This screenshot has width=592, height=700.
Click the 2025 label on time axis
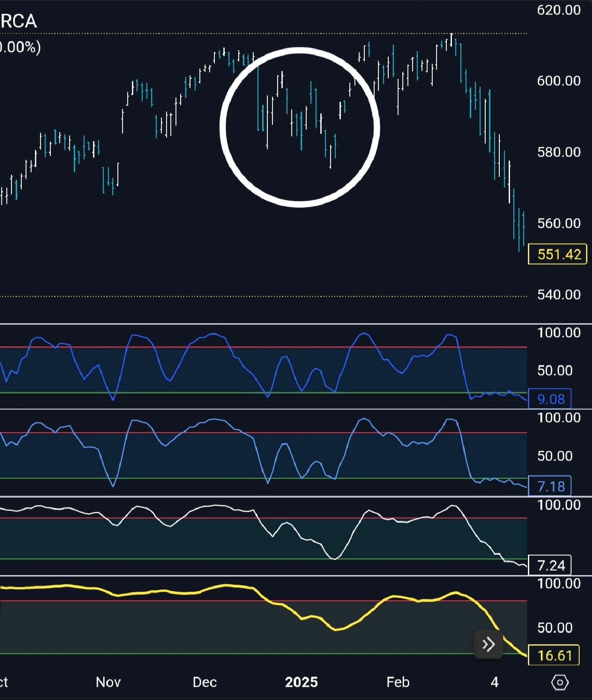click(301, 682)
